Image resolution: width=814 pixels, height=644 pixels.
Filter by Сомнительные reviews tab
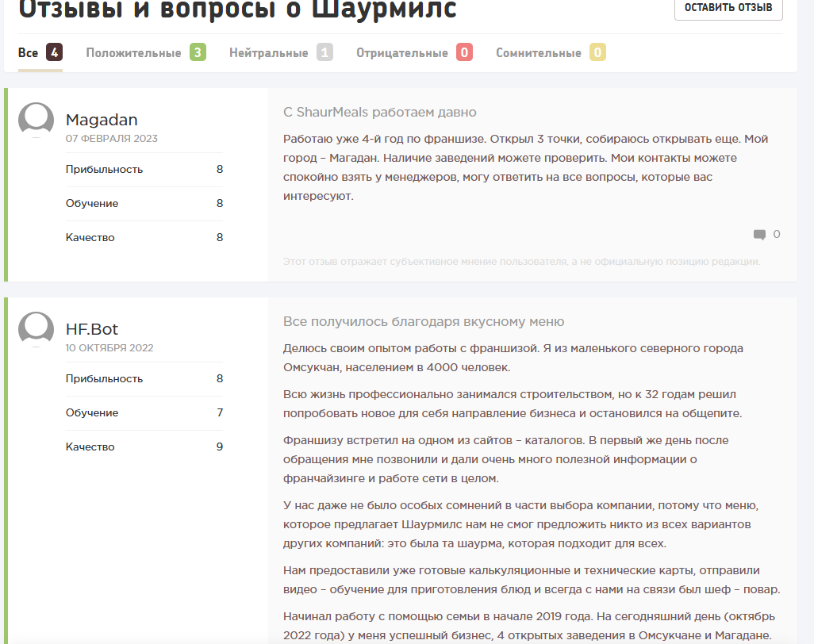(551, 52)
